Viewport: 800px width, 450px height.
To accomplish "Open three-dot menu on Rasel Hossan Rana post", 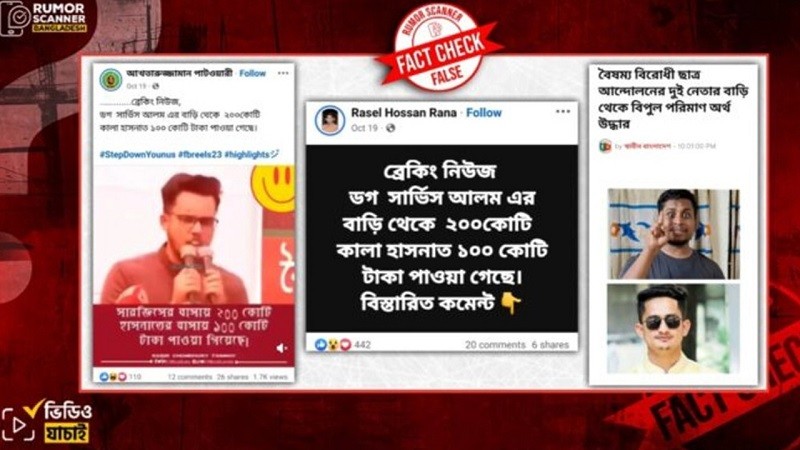I will [x=563, y=112].
